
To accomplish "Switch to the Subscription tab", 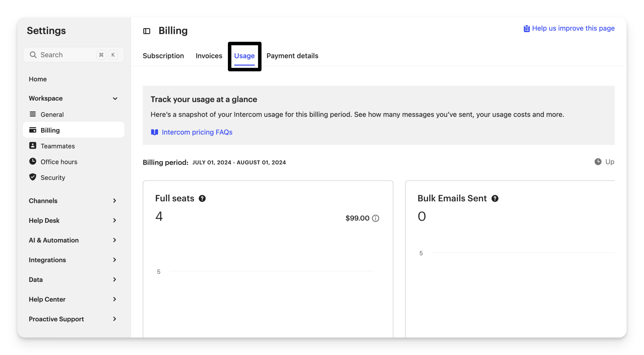I will coord(163,56).
